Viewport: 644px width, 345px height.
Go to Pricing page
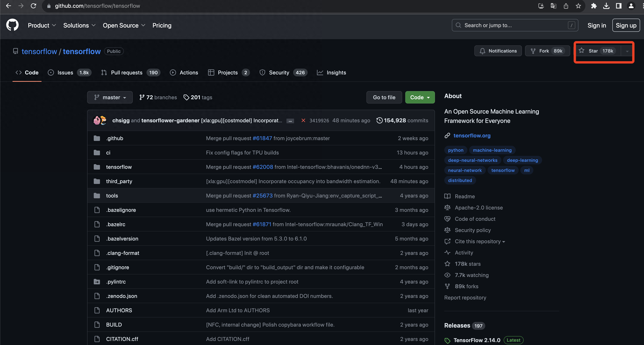pyautogui.click(x=162, y=25)
